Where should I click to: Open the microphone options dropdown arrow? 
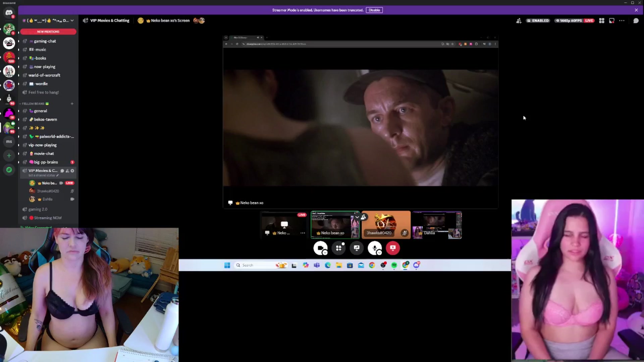point(379,253)
